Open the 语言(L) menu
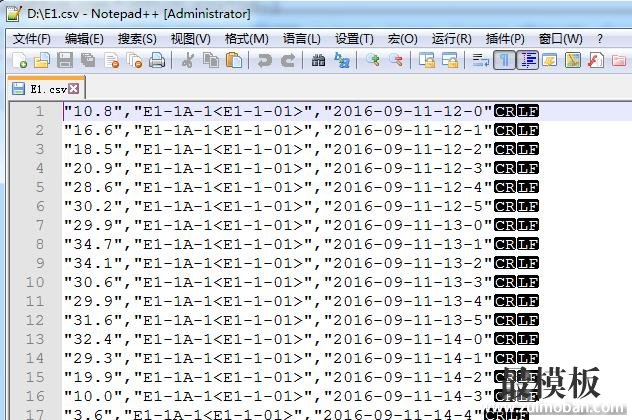 pos(302,39)
